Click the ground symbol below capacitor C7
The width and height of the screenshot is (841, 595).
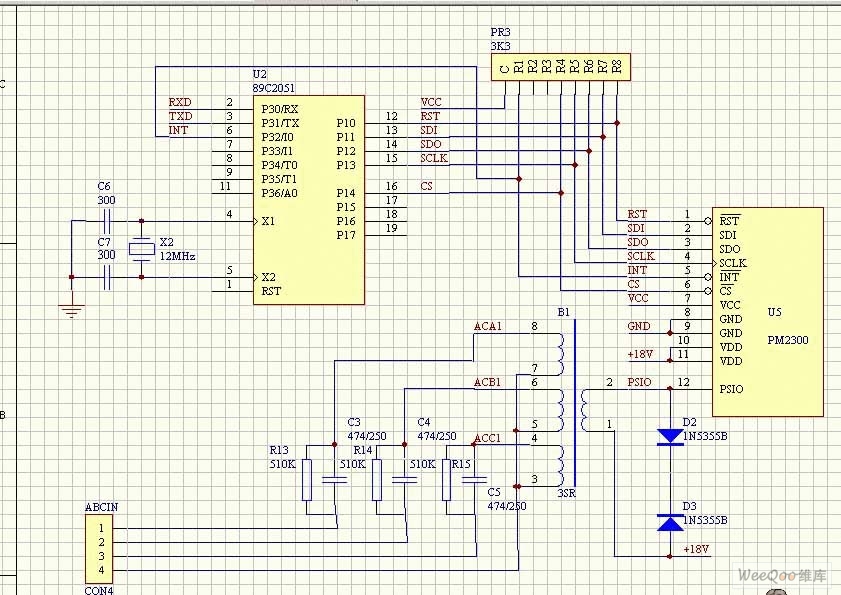coord(71,310)
